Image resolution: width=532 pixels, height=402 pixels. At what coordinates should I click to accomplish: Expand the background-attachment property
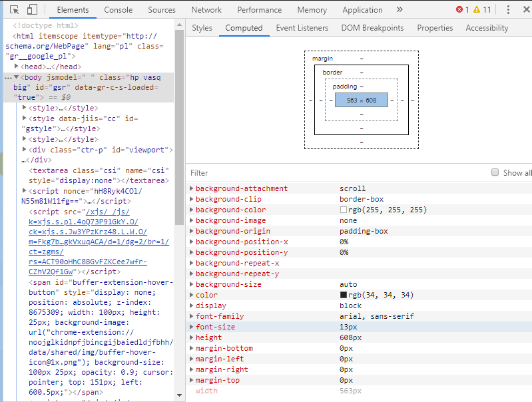click(191, 188)
